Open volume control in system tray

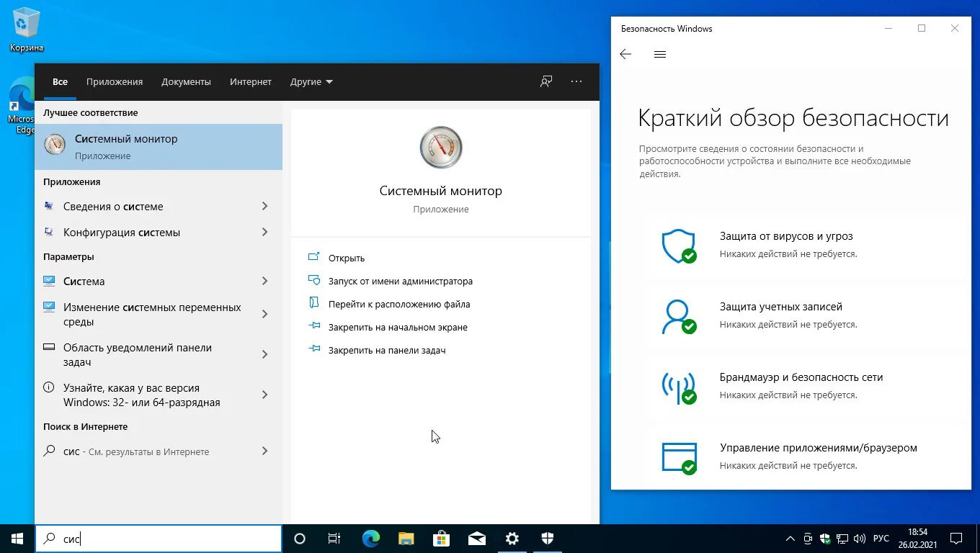pos(860,539)
